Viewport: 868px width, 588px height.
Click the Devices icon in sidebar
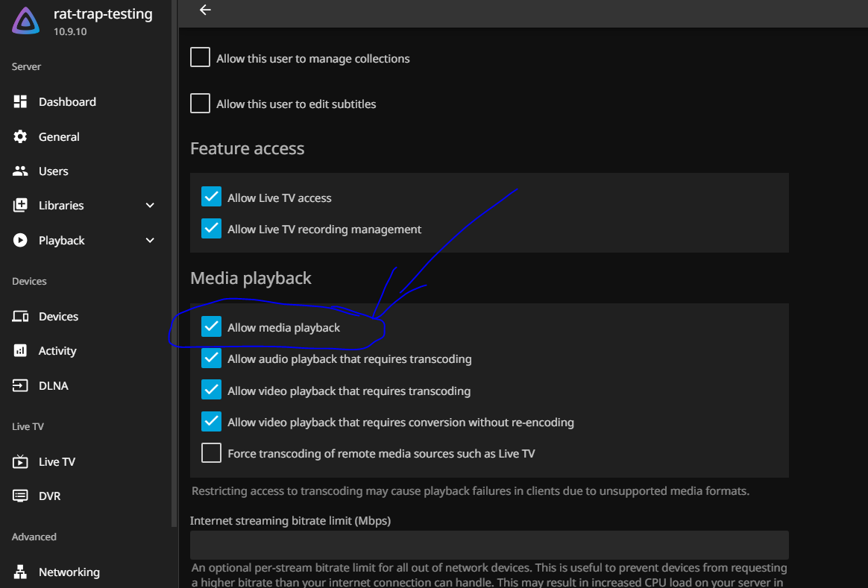(x=20, y=317)
